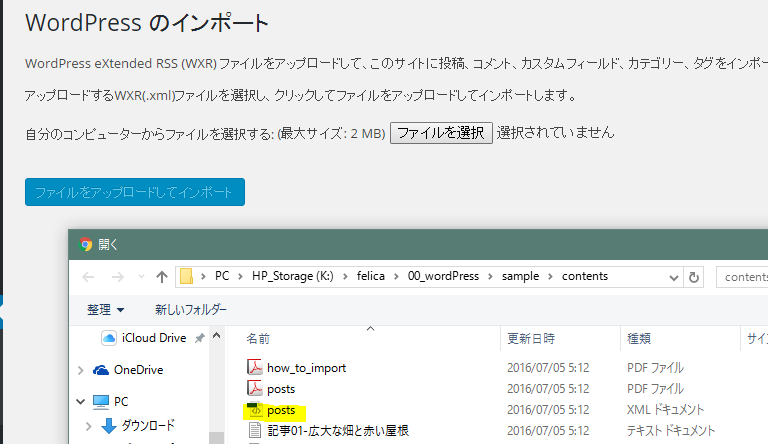
Task: Sort files by 名前 column header
Action: point(258,339)
